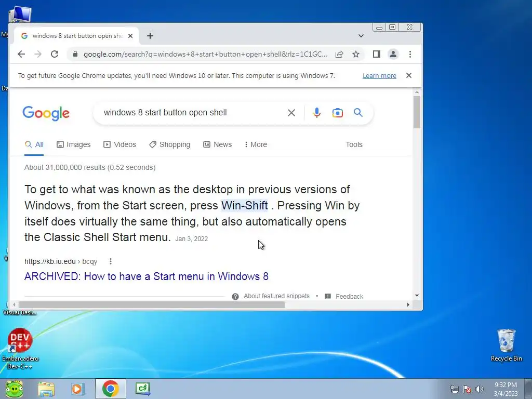Submit search with the magnifying glass icon

[358, 112]
